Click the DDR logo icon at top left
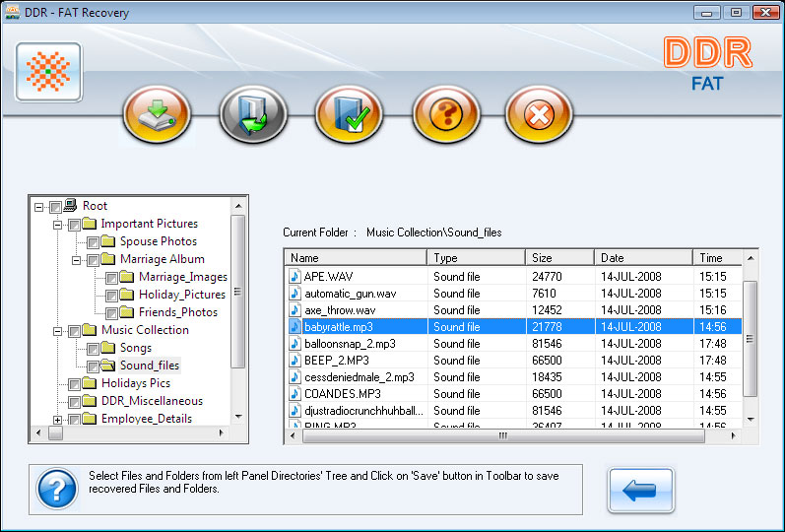Viewport: 785px width, 532px height. [x=48, y=73]
